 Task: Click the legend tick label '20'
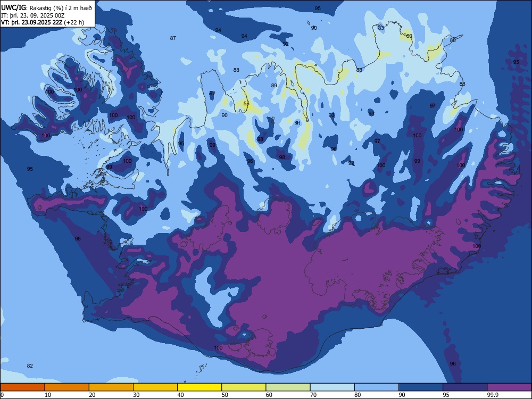(92, 395)
